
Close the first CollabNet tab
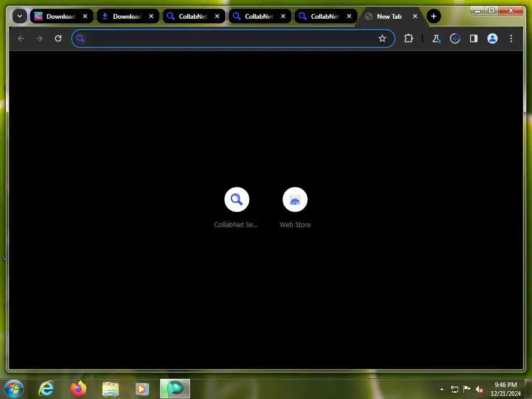click(x=217, y=16)
